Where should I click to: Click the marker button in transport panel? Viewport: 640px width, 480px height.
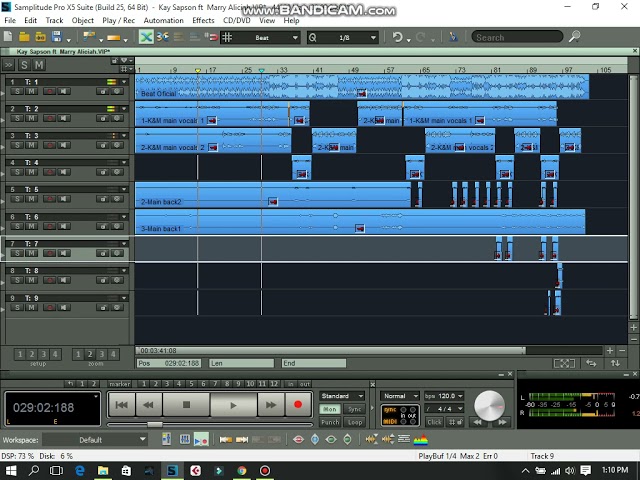pyautogui.click(x=120, y=384)
